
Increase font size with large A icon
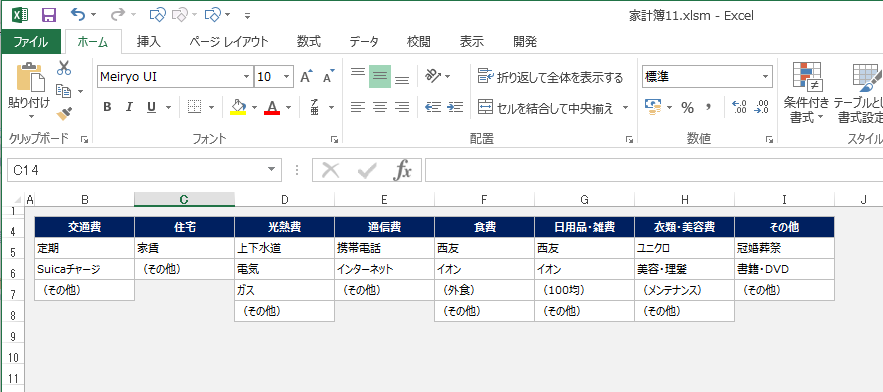tap(306, 77)
